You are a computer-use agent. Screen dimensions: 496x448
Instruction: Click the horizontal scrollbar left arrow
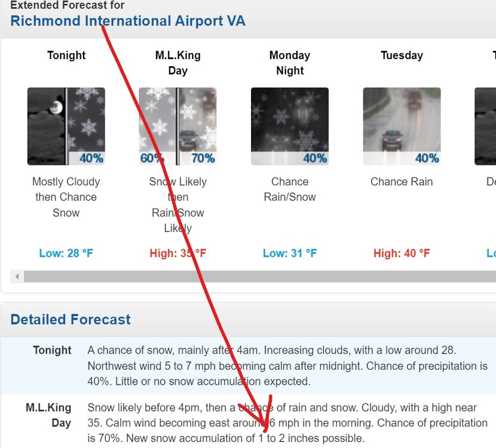[17, 277]
